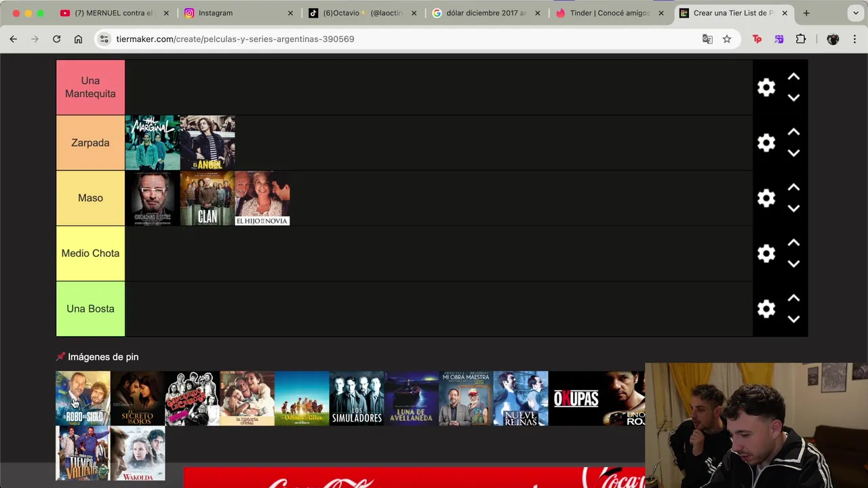Select Ciudadano Ilustre poster in Maso
868x488 pixels.
click(x=153, y=198)
